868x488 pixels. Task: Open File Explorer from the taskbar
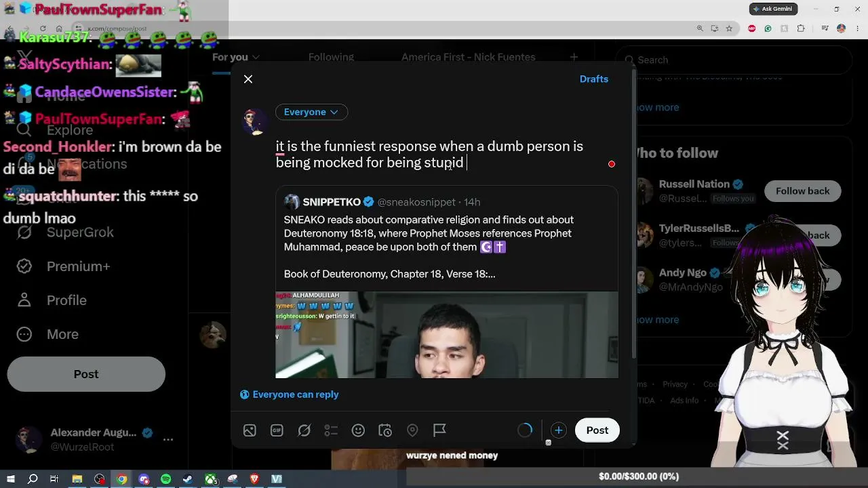[x=77, y=479]
